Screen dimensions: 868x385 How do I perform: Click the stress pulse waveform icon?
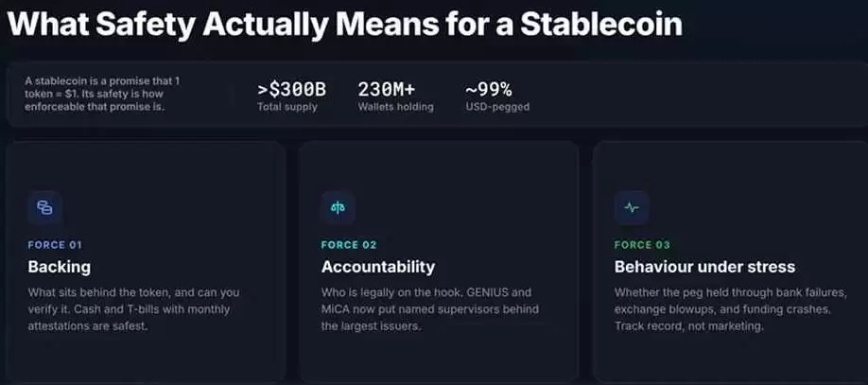point(631,208)
